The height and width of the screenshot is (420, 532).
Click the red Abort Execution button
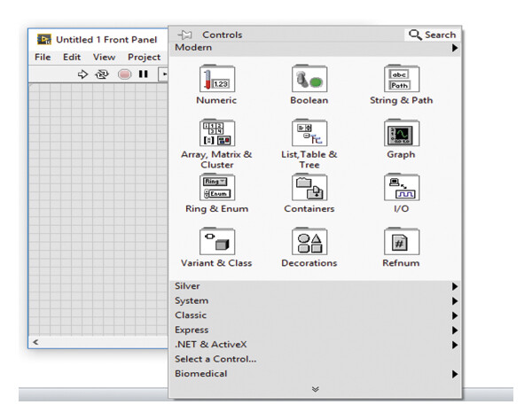[124, 74]
